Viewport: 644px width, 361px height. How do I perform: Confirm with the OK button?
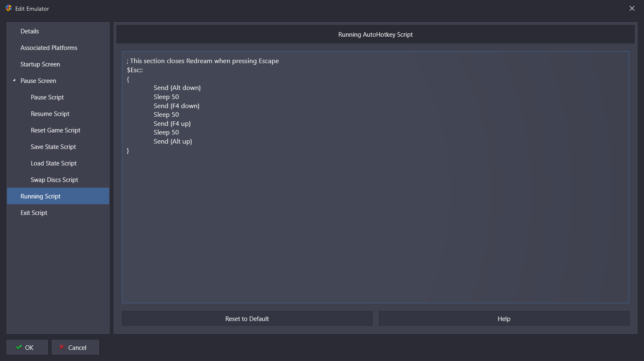27,347
